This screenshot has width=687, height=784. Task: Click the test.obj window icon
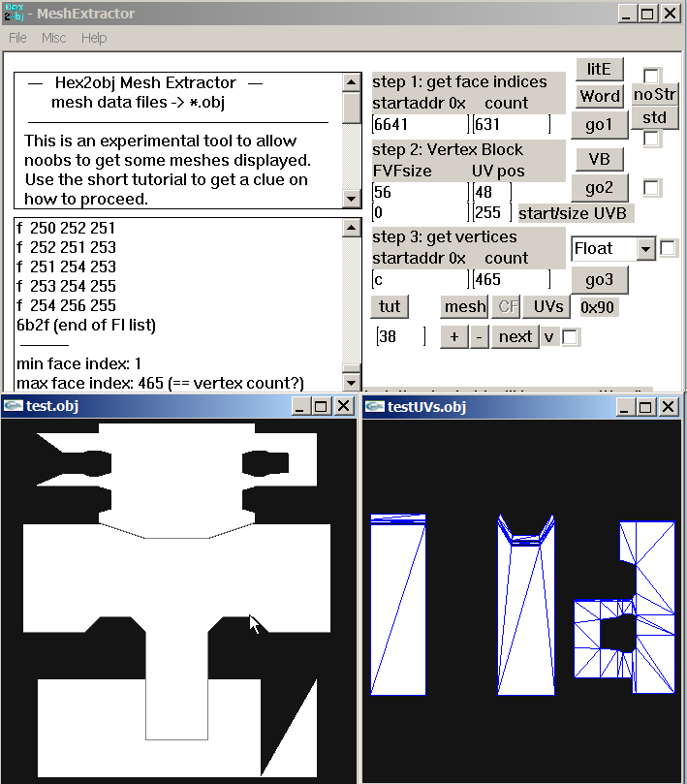[x=13, y=405]
